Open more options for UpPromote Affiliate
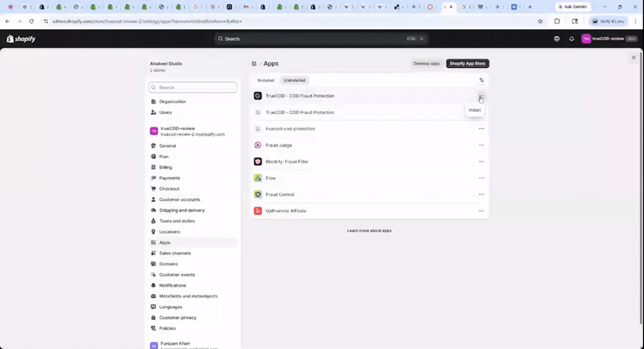The image size is (644, 349). point(481,211)
